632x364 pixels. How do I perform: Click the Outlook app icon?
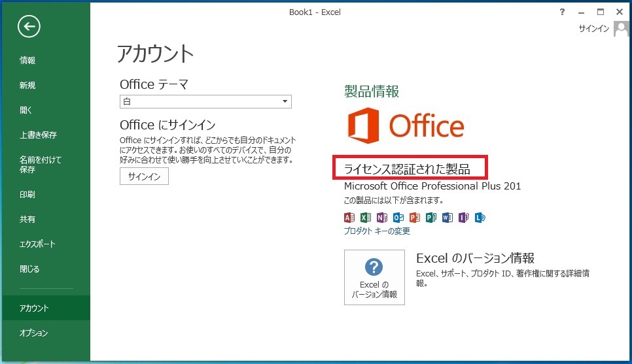[x=398, y=218]
